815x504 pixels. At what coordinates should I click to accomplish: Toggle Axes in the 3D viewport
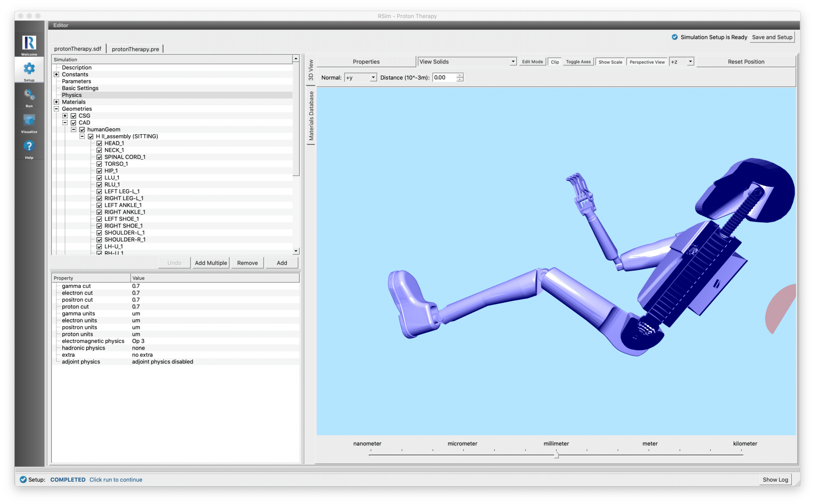point(578,62)
